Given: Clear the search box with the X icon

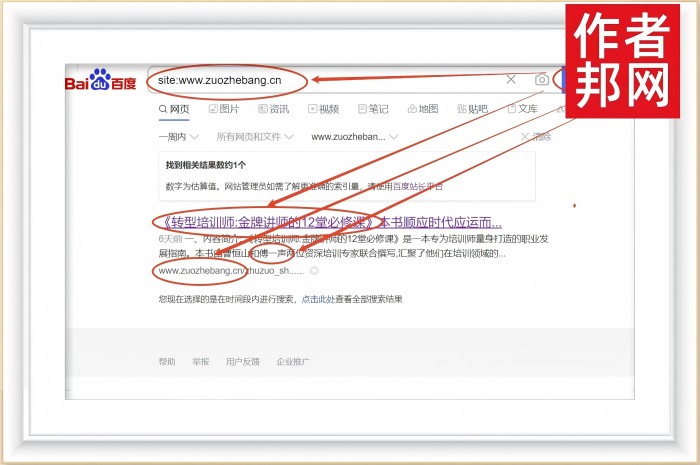Looking at the screenshot, I should pos(511,80).
